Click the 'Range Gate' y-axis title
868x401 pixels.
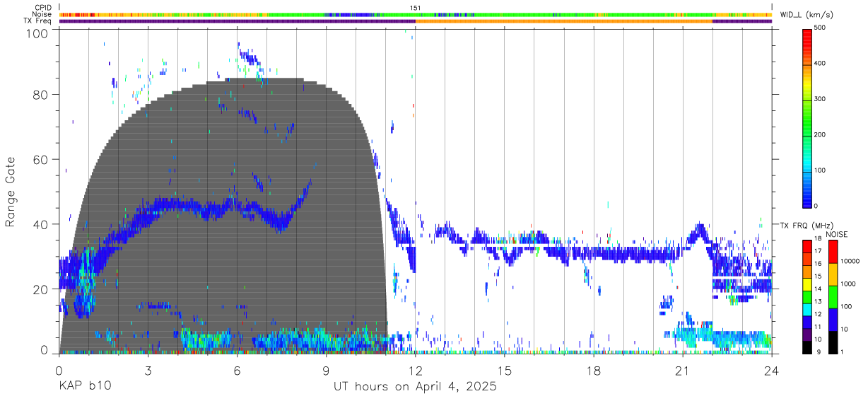pos(11,192)
